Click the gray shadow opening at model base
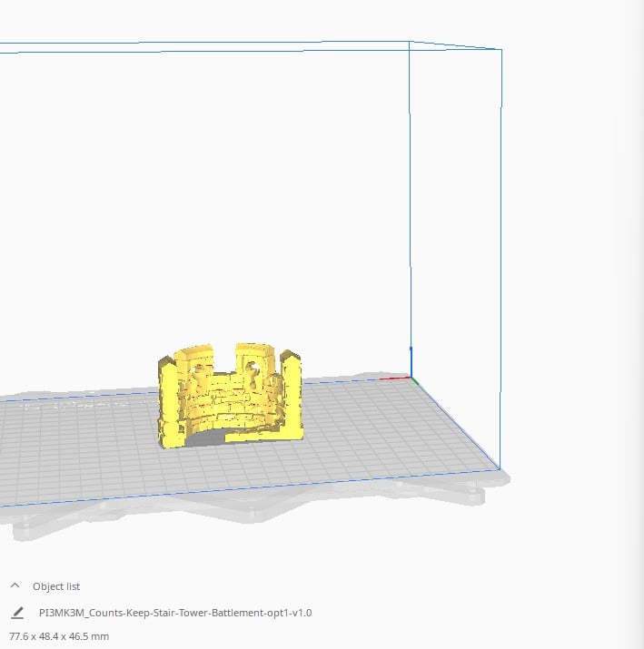This screenshot has height=649, width=644. tap(204, 439)
